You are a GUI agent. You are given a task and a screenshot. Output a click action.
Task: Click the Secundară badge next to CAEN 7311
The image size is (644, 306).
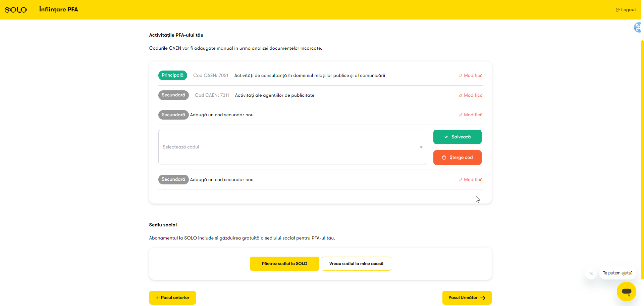[x=173, y=95]
